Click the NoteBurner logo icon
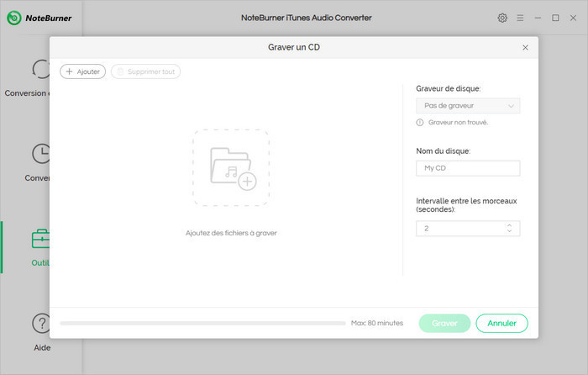The image size is (588, 375). 14,18
